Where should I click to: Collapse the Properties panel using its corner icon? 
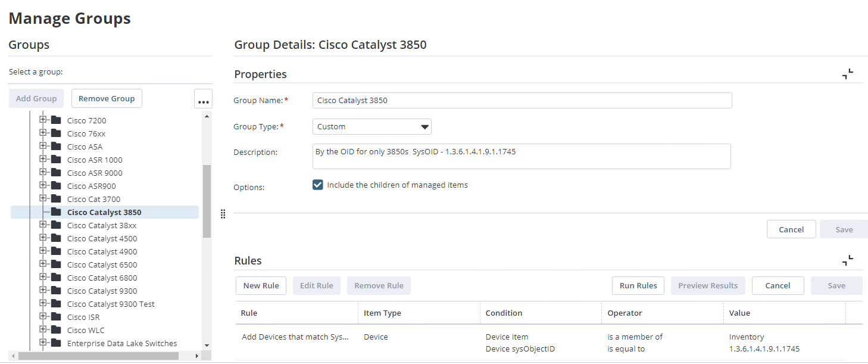847,73
